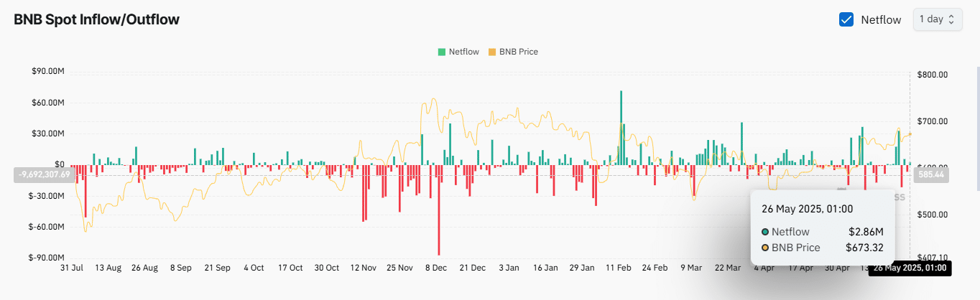This screenshot has height=300, width=980.
Task: Click the 4 Oct date label
Action: click(254, 268)
